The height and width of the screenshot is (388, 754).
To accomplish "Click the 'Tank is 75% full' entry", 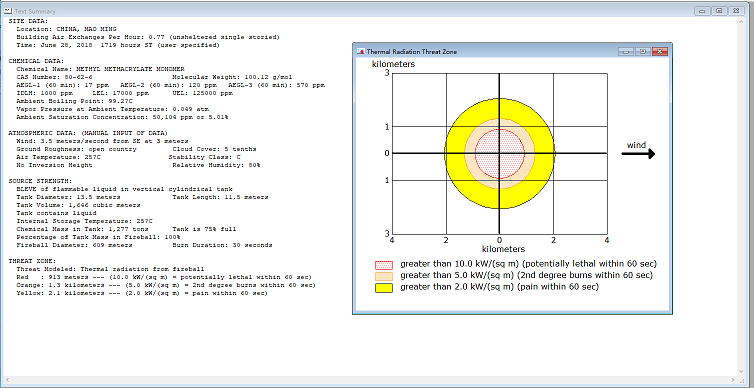I will pyautogui.click(x=204, y=229).
